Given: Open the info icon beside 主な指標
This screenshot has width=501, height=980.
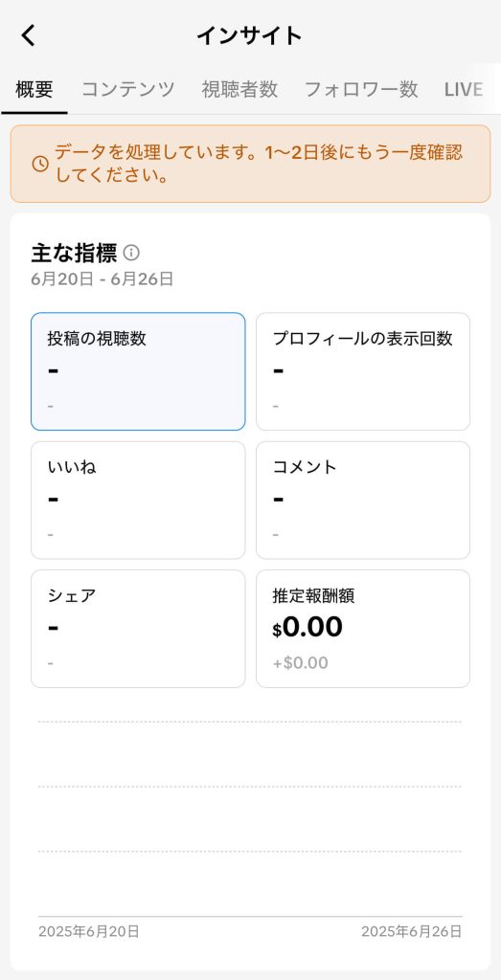Looking at the screenshot, I should tap(131, 253).
